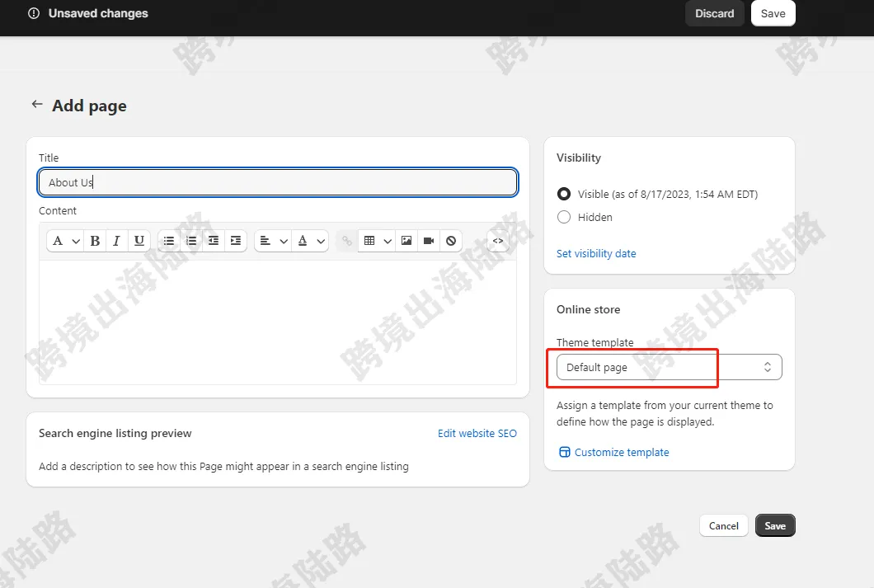The image size is (874, 588).
Task: Click inside the Content editor area
Action: coord(278,322)
